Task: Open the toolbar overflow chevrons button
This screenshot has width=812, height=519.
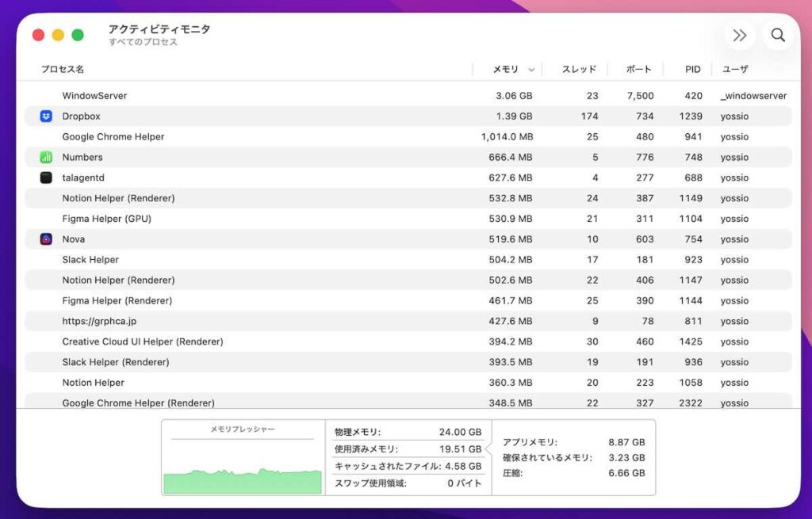Action: [740, 35]
